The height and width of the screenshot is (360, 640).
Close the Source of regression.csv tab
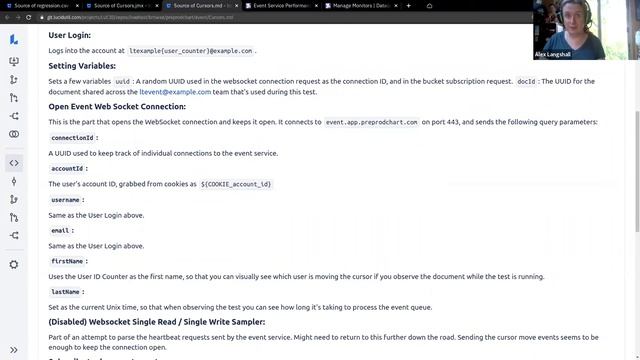(x=77, y=6)
